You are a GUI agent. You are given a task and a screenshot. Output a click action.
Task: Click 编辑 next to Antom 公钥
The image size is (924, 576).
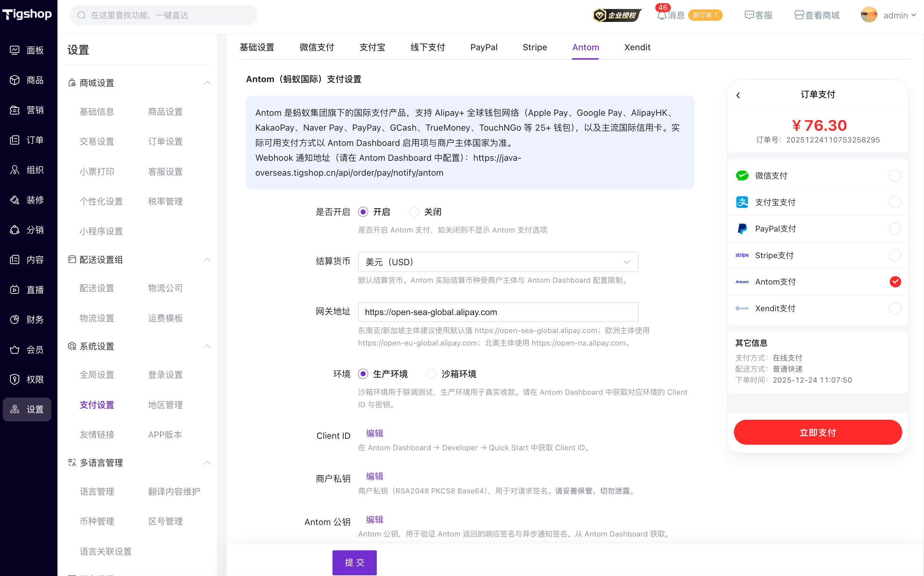374,520
